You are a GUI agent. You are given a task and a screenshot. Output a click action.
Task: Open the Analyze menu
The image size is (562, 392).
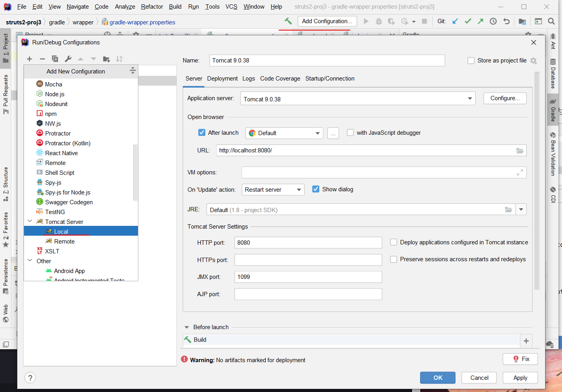tap(125, 7)
